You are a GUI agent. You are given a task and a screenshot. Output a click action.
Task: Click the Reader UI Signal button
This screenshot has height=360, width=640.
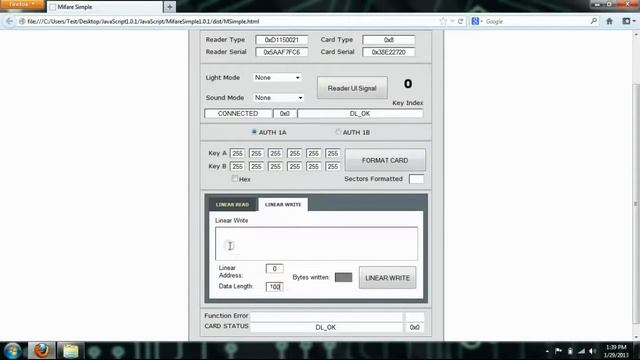(352, 88)
